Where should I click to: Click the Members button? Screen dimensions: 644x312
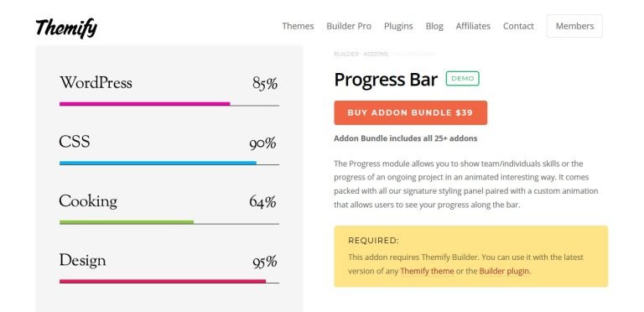tap(574, 26)
